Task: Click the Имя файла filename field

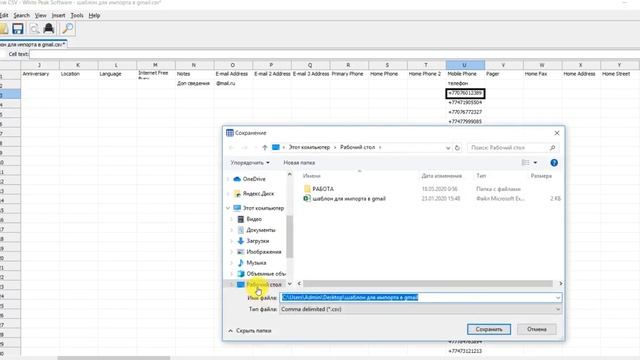Action: pos(420,298)
